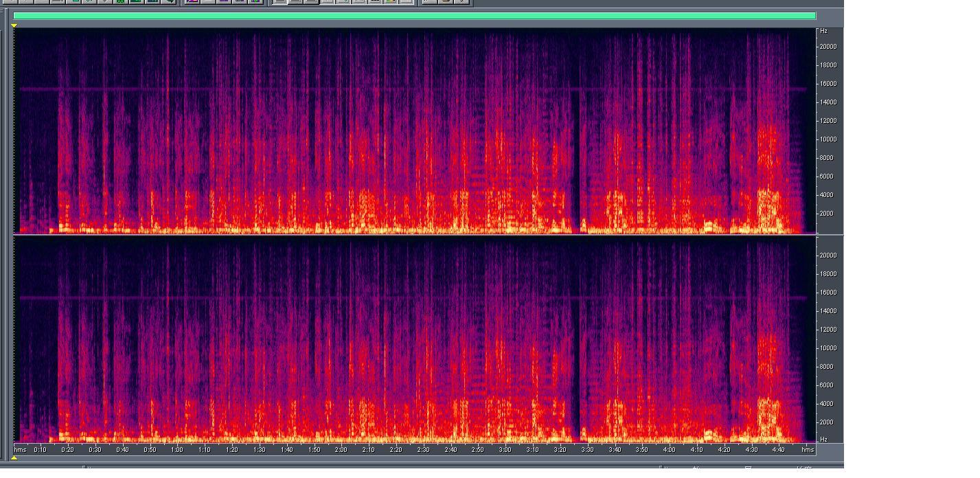Click the green display range bar
Screen dimensions: 980x478
414,16
